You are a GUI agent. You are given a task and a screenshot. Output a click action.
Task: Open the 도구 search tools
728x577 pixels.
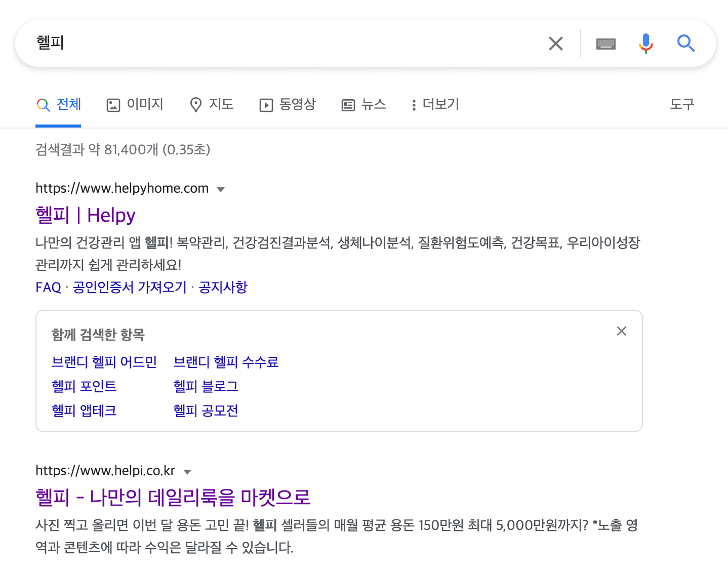(x=681, y=105)
